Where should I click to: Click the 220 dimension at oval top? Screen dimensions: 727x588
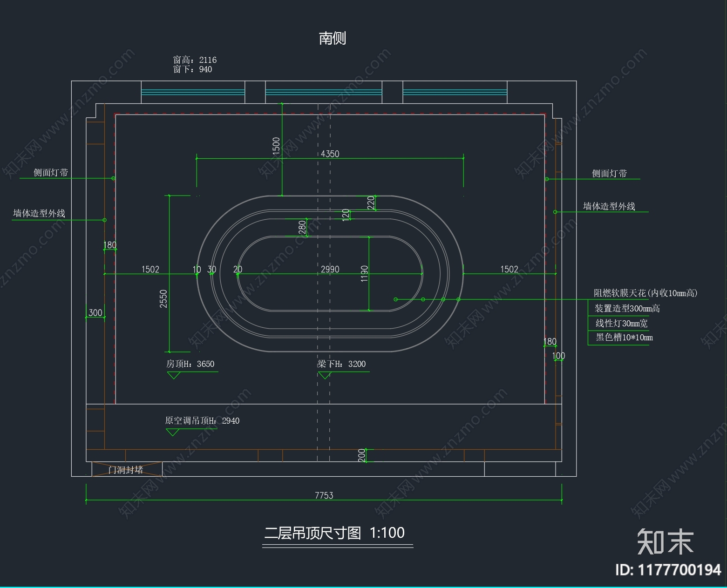371,203
